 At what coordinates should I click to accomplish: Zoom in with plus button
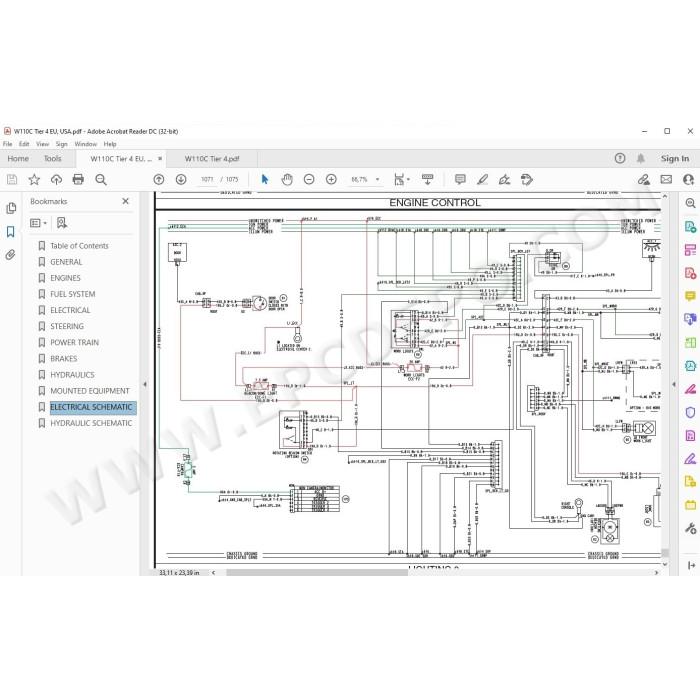[331, 179]
